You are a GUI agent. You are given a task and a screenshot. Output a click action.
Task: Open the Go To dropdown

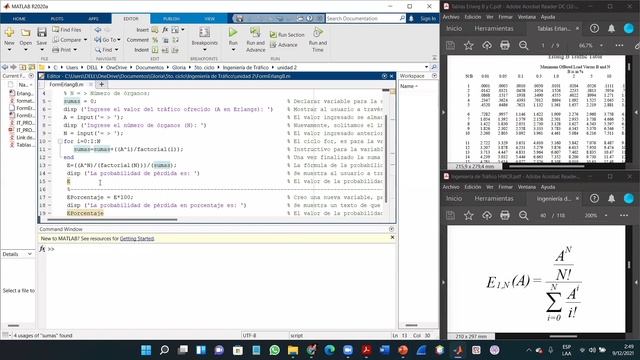click(x=119, y=40)
